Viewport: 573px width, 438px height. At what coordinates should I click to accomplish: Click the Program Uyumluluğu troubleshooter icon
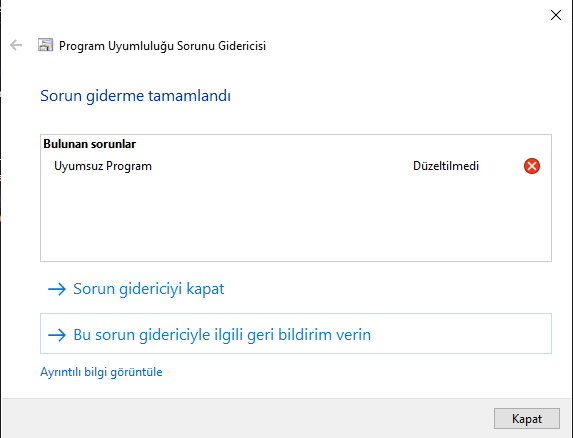tap(45, 45)
